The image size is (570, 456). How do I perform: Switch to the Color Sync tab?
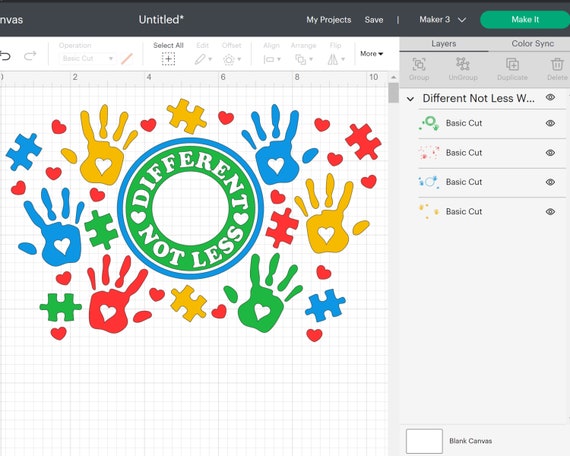point(533,44)
